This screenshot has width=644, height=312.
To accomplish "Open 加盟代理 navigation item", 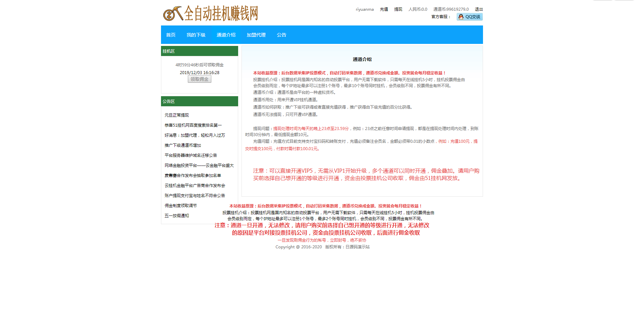I will 256,35.
